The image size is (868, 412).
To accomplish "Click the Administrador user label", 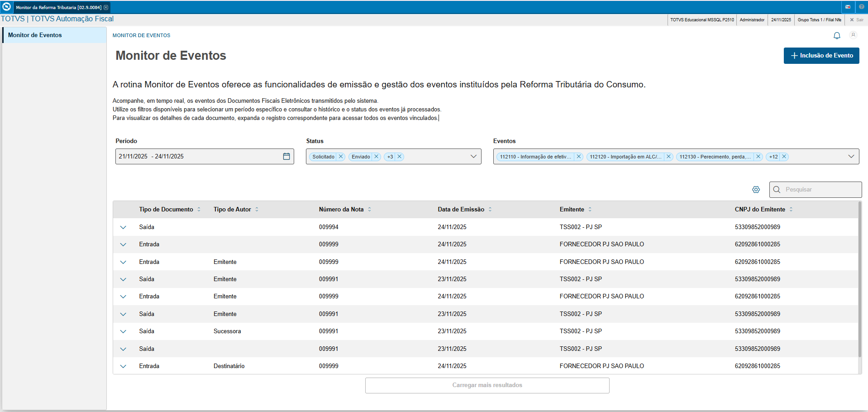I will [752, 20].
